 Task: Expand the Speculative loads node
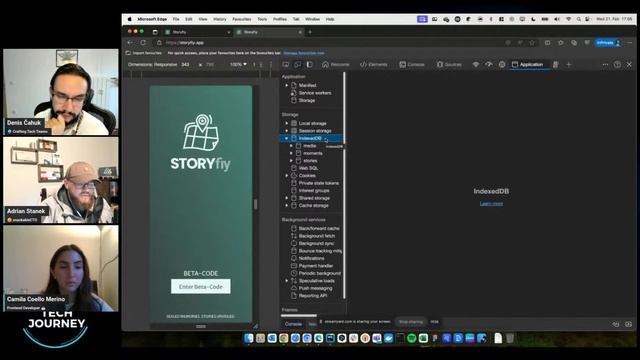pyautogui.click(x=287, y=281)
